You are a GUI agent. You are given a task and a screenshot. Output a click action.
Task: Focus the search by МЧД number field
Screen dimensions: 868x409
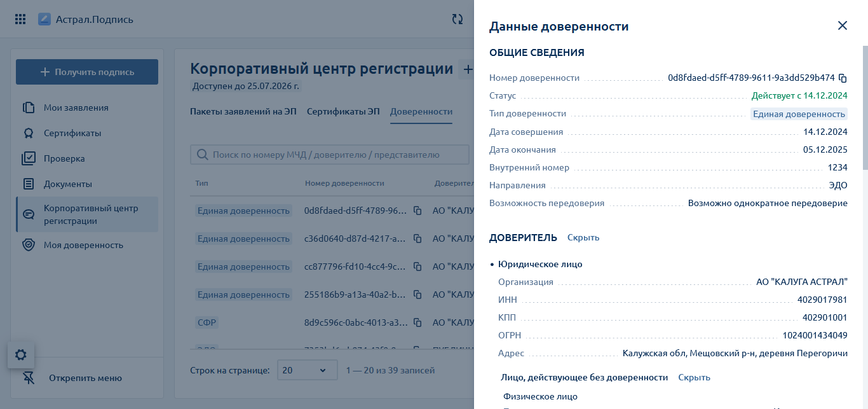[x=330, y=155]
